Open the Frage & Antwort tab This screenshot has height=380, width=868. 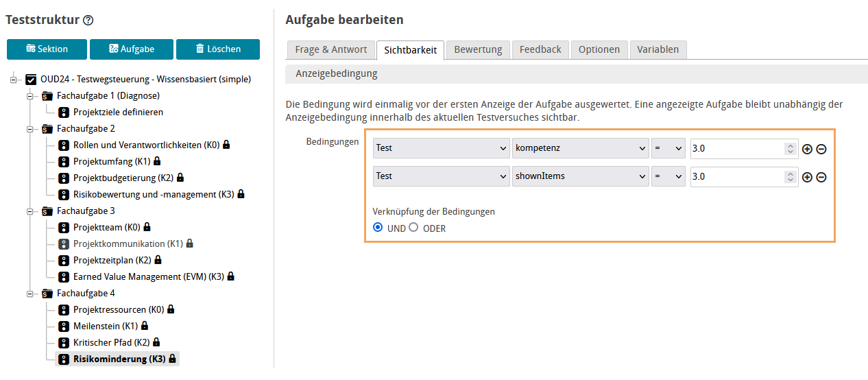tap(330, 49)
